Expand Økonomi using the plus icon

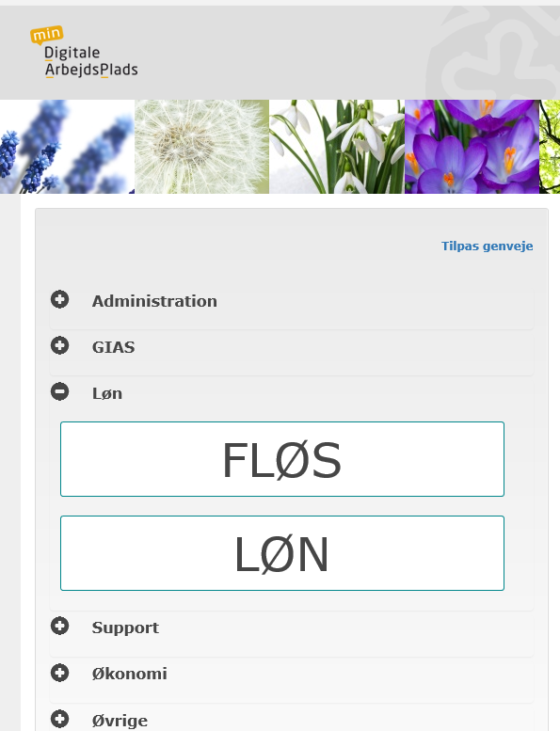pyautogui.click(x=59, y=673)
